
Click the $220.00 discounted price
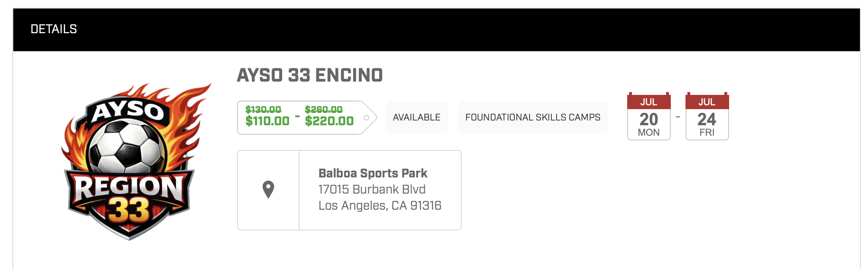329,121
